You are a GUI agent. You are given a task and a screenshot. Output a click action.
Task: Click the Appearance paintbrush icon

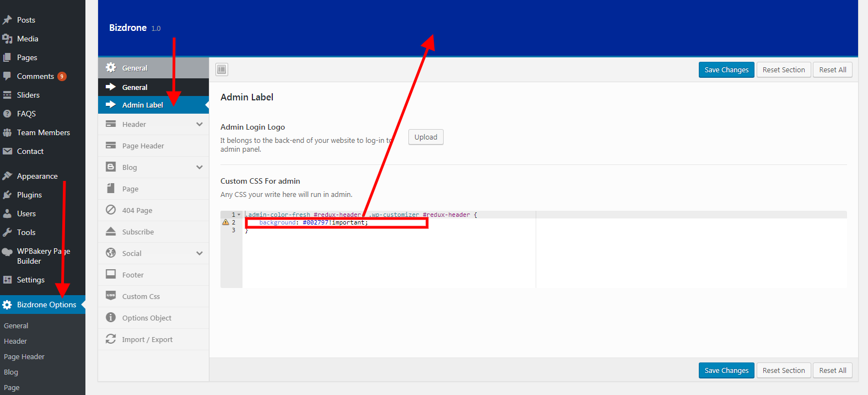coord(7,176)
